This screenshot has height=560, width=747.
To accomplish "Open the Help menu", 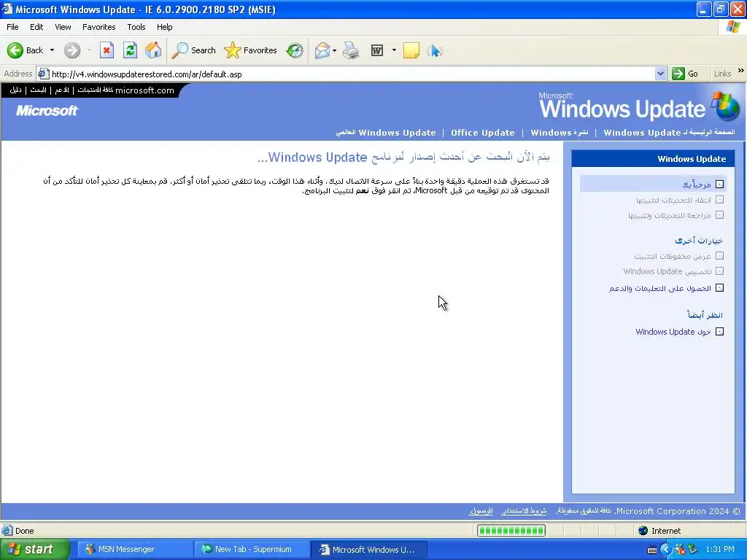I will (164, 27).
